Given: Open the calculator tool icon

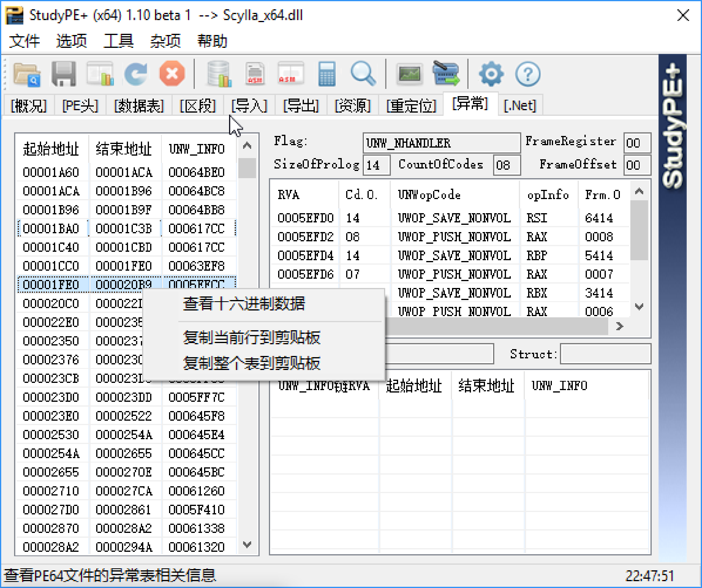Looking at the screenshot, I should pyautogui.click(x=326, y=74).
